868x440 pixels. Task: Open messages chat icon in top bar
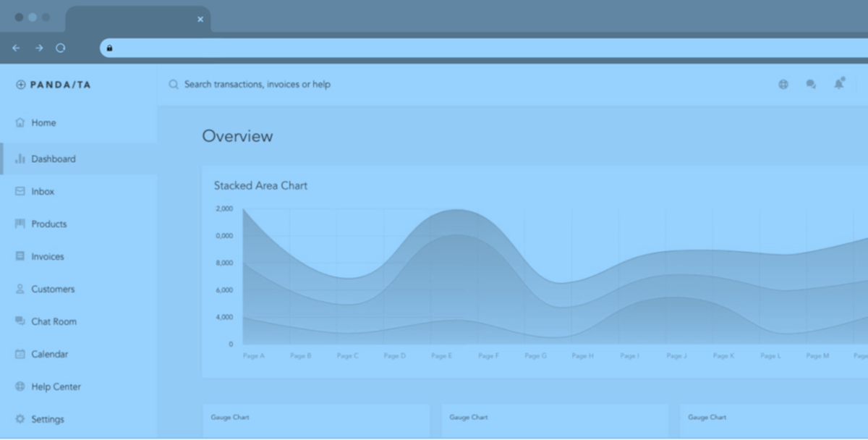[811, 85]
